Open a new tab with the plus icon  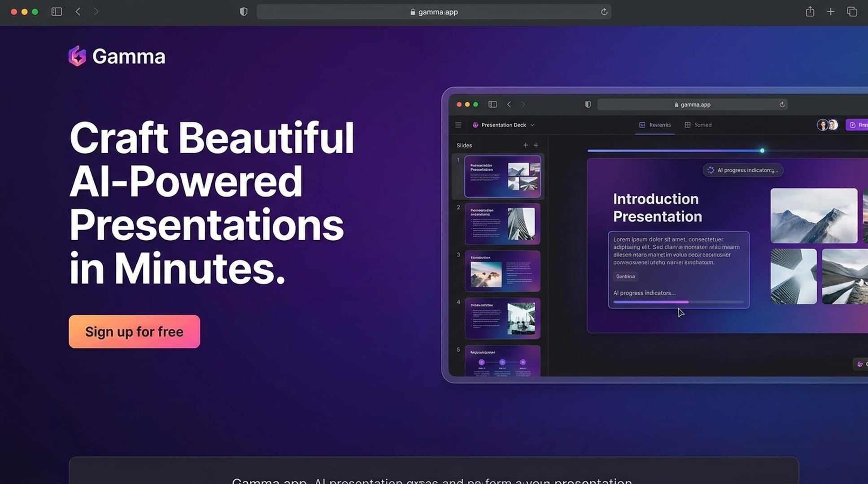pyautogui.click(x=831, y=12)
